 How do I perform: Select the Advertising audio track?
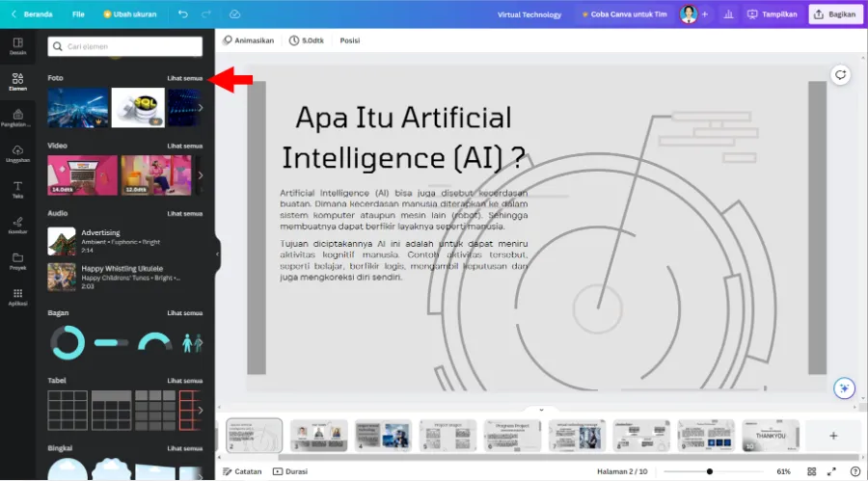[125, 241]
